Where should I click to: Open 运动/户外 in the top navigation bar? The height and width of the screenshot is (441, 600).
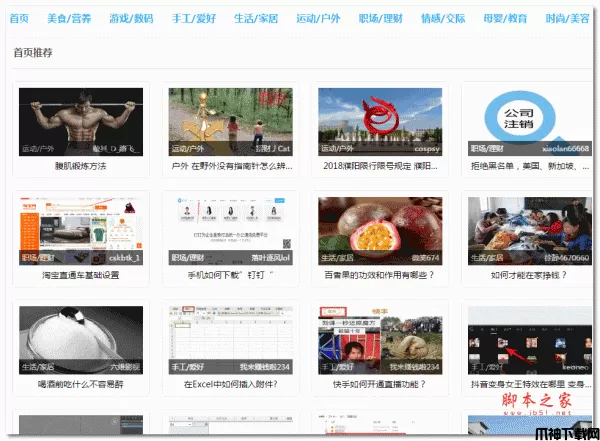point(318,18)
